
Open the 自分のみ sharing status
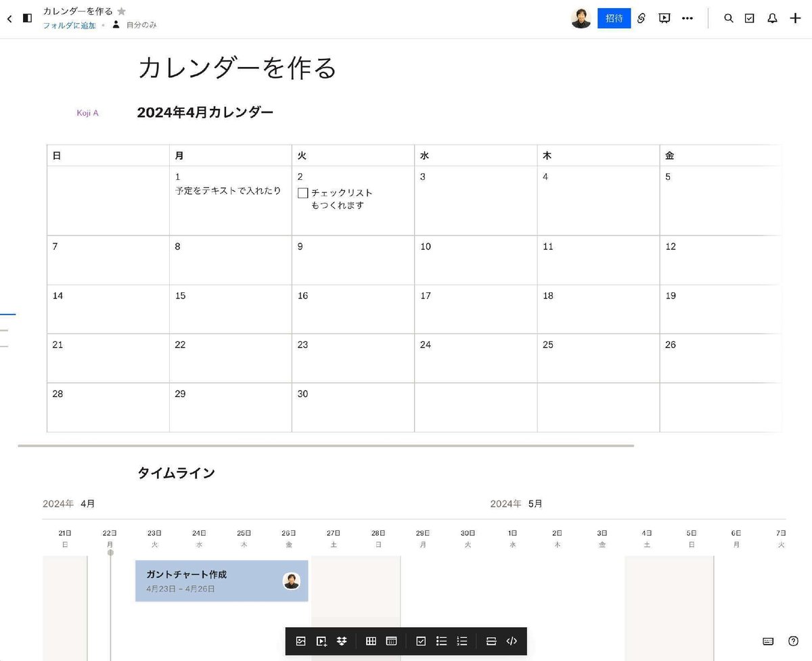[x=135, y=25]
